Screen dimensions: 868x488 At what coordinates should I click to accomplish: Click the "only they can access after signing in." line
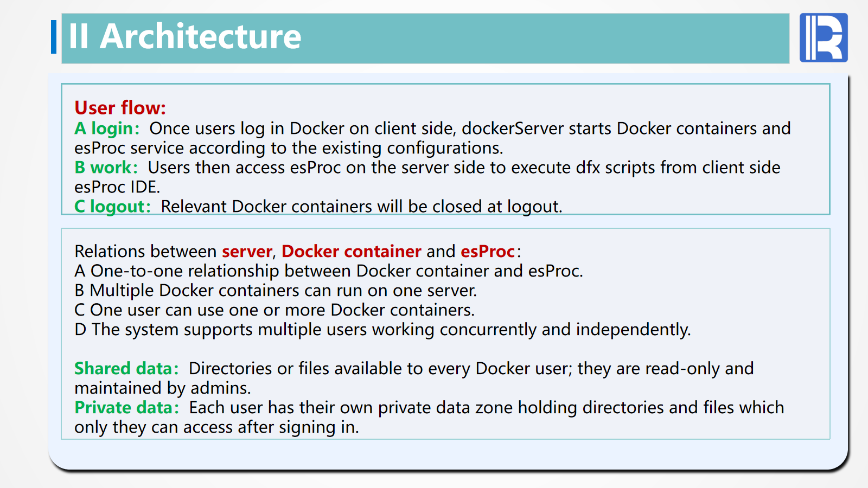[216, 427]
